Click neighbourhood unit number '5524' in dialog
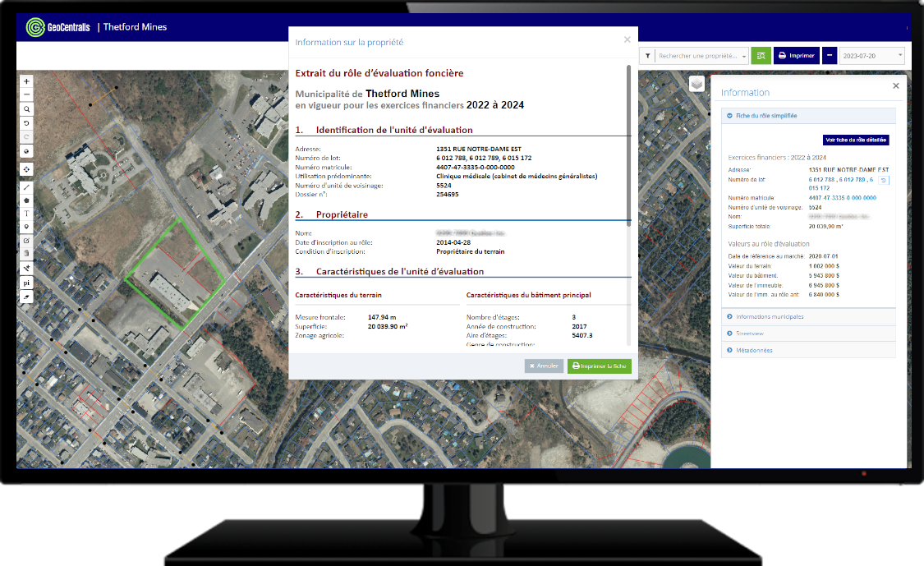This screenshot has height=566, width=924. coord(444,186)
